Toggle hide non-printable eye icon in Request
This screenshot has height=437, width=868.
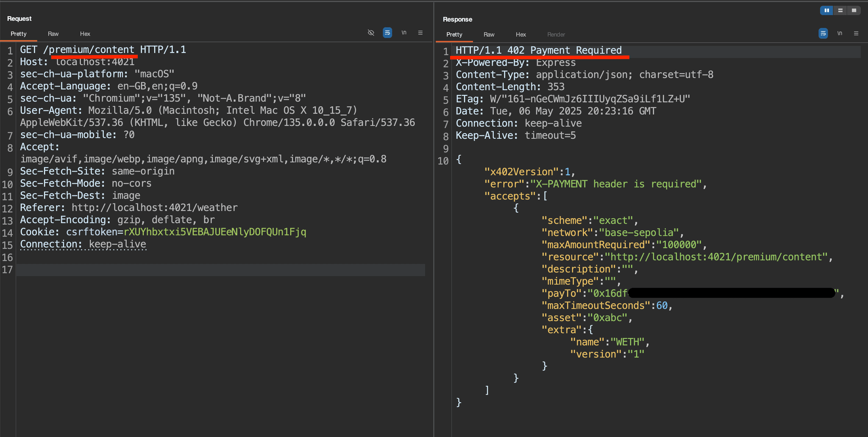[371, 33]
